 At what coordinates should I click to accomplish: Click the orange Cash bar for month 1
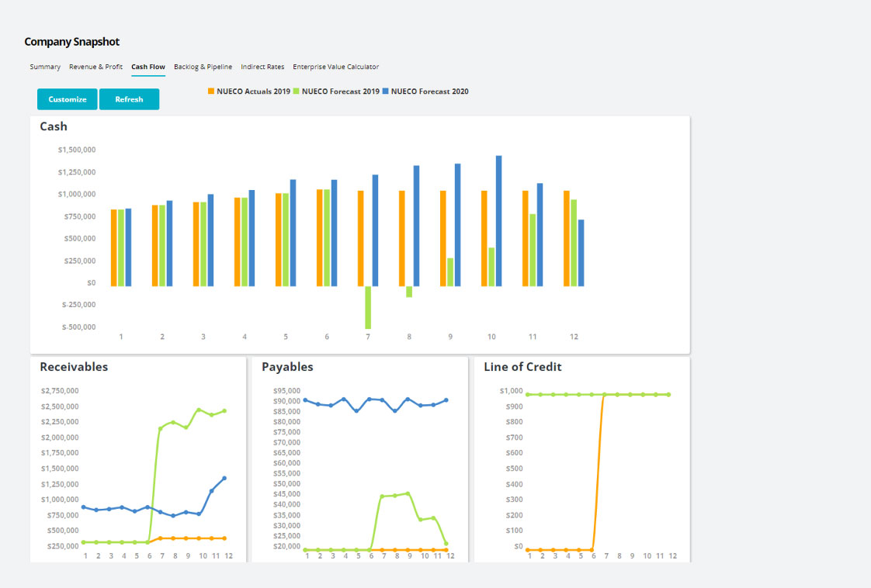(x=113, y=247)
